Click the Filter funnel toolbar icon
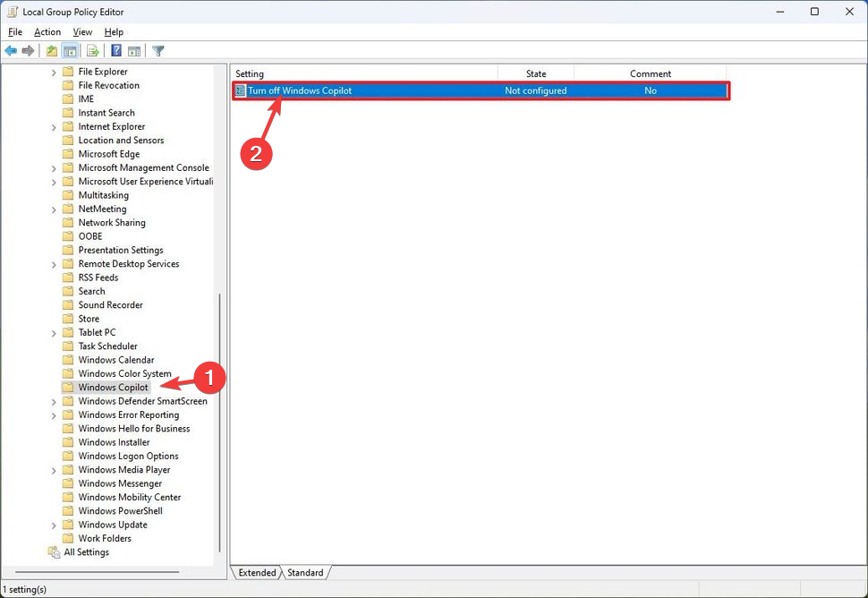Viewport: 868px width, 598px height. [x=157, y=51]
